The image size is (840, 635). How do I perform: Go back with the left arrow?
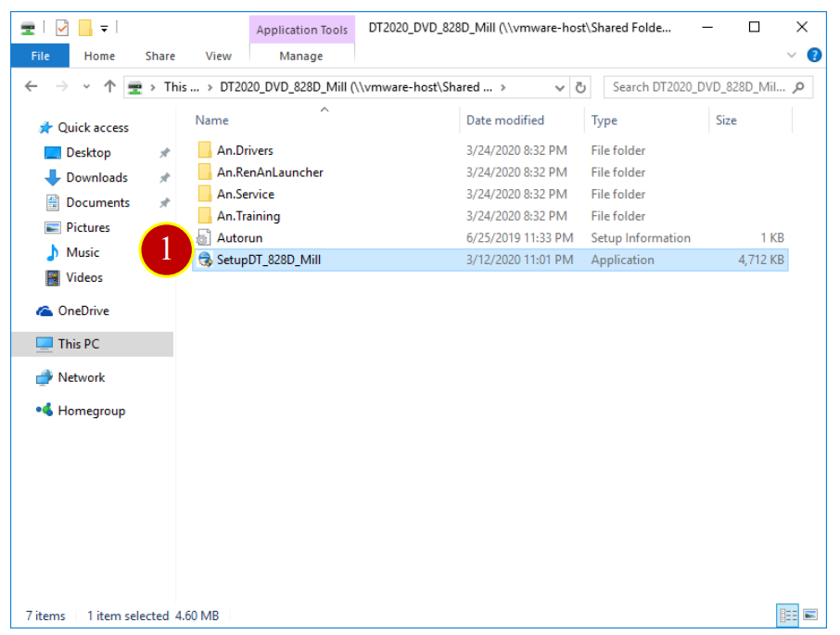pyautogui.click(x=32, y=87)
